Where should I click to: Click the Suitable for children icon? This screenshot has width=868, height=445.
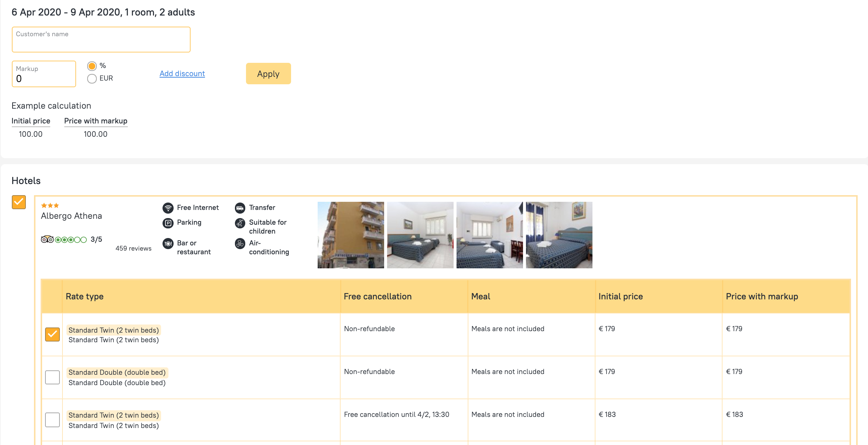point(240,223)
